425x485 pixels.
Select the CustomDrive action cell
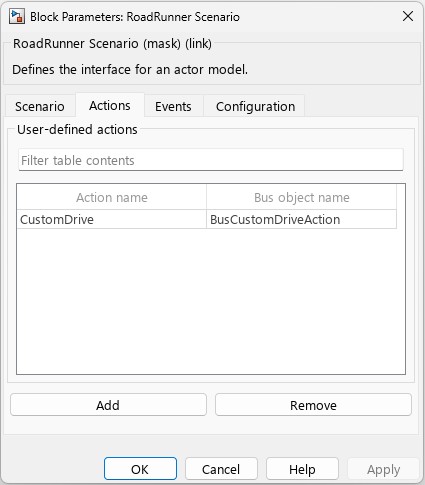tap(112, 219)
